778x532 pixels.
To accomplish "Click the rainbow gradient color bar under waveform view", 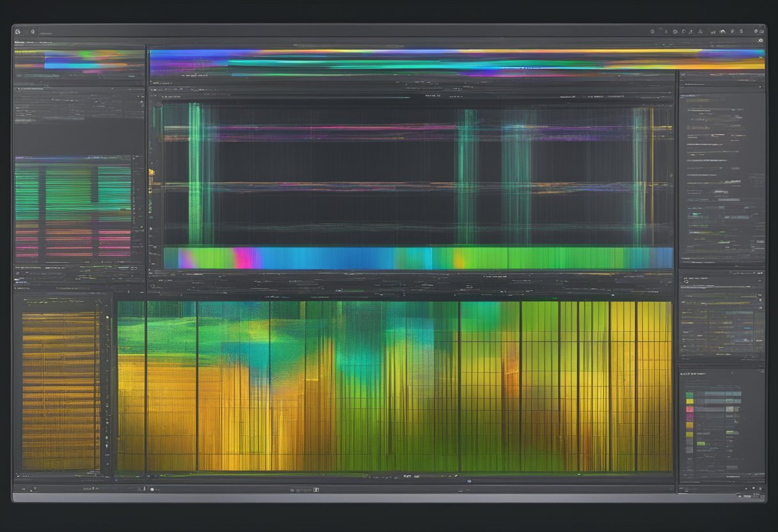I will pyautogui.click(x=417, y=258).
